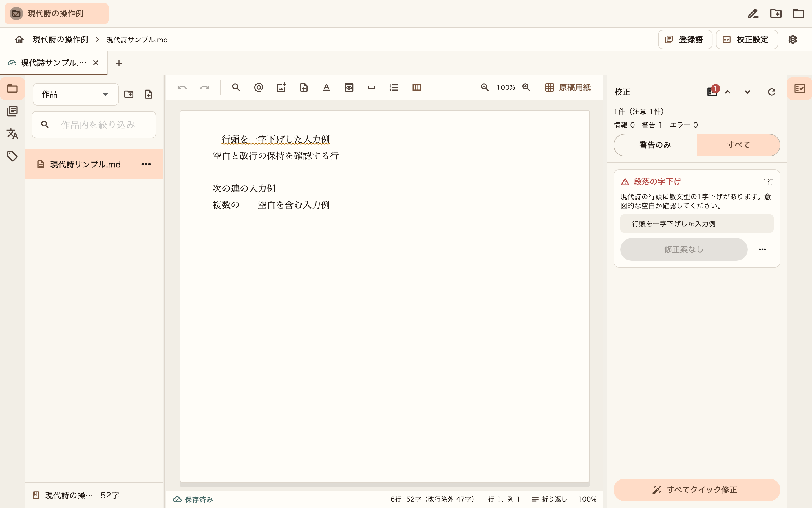Go to previous issue with up chevron
Screen dimensions: 812x508
727,92
